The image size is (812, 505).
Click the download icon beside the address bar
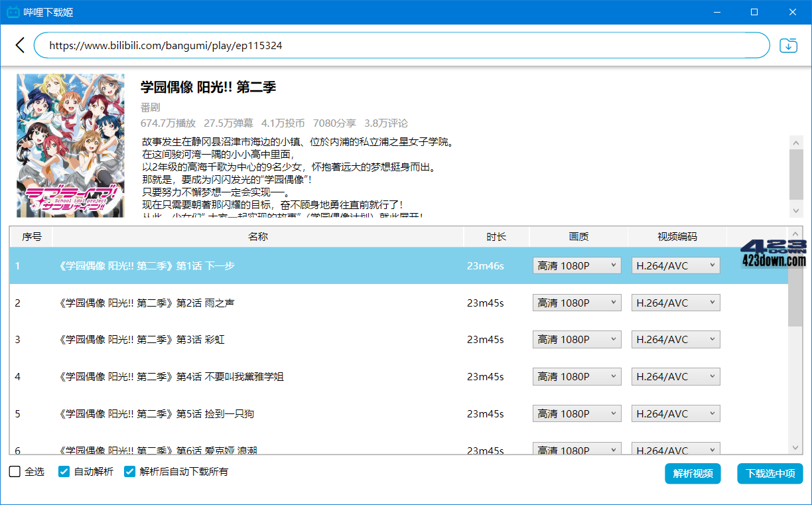coord(788,44)
